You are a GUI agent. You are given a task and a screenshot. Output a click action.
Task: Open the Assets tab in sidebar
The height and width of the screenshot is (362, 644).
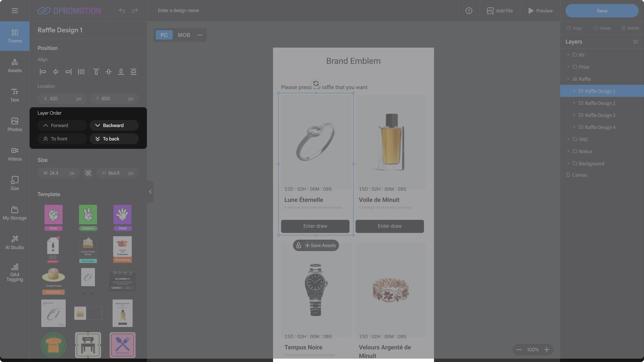[15, 65]
